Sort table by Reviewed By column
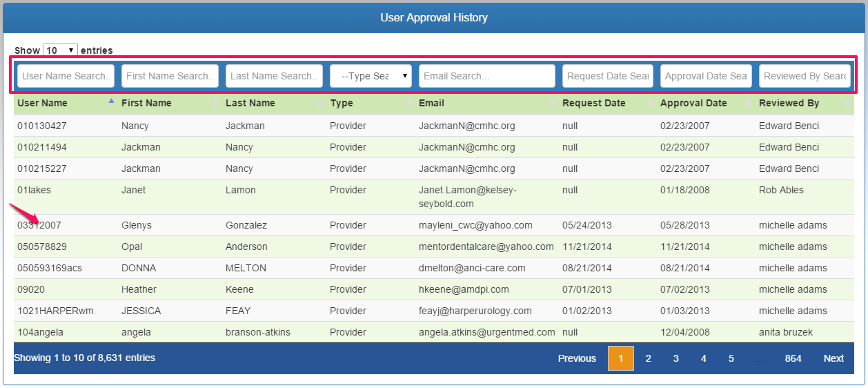The image size is (868, 388). [x=789, y=103]
